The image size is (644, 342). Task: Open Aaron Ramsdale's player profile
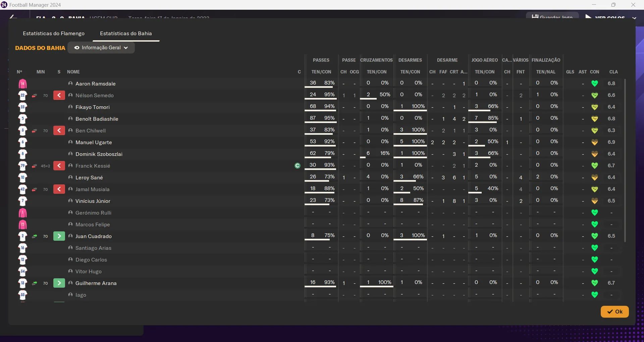pyautogui.click(x=95, y=84)
